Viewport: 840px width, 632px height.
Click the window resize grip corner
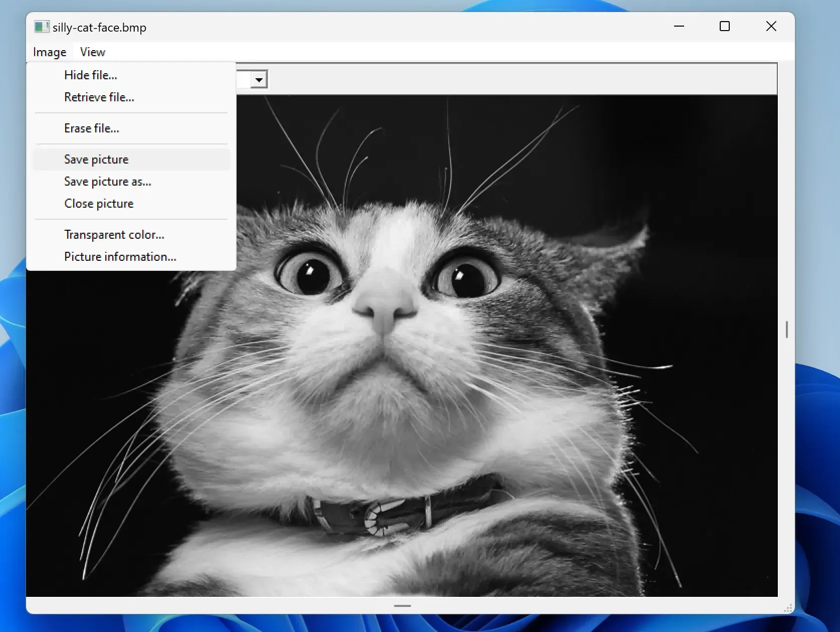789,608
